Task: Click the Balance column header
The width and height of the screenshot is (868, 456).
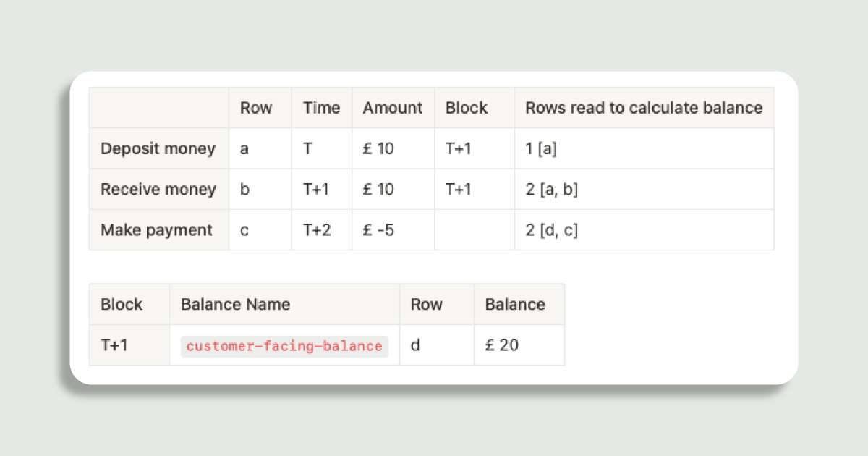Action: (x=515, y=305)
